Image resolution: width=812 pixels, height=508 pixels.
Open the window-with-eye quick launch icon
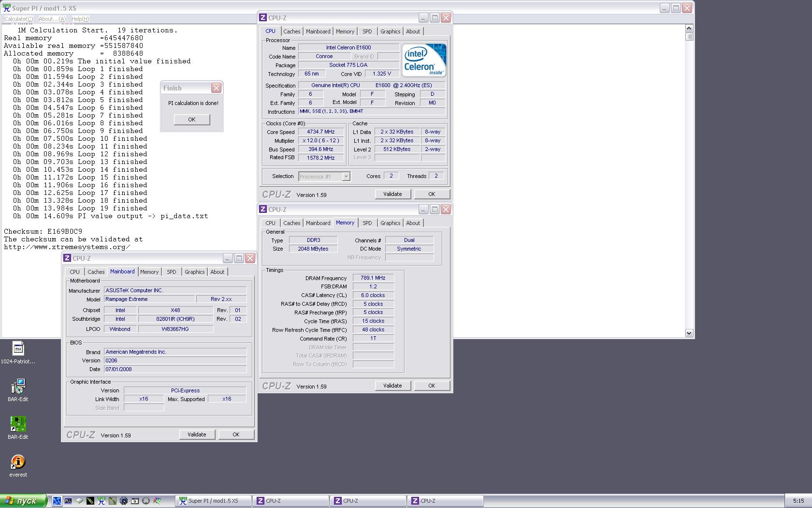[x=135, y=501]
